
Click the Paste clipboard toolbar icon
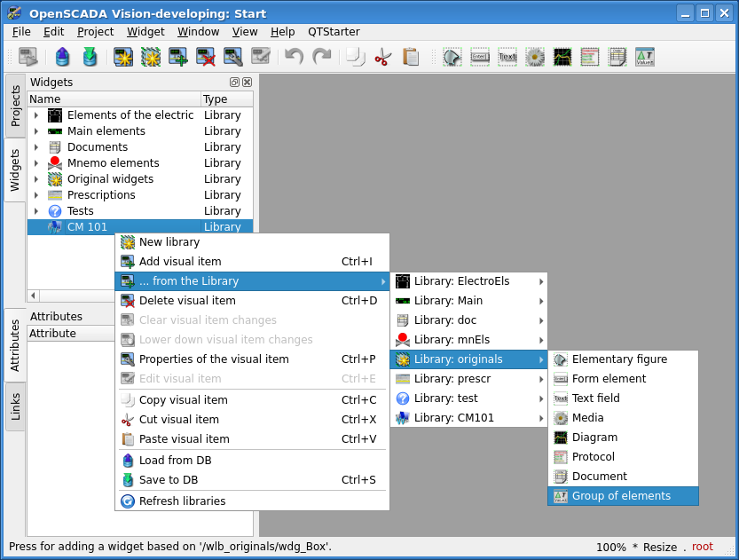(411, 58)
